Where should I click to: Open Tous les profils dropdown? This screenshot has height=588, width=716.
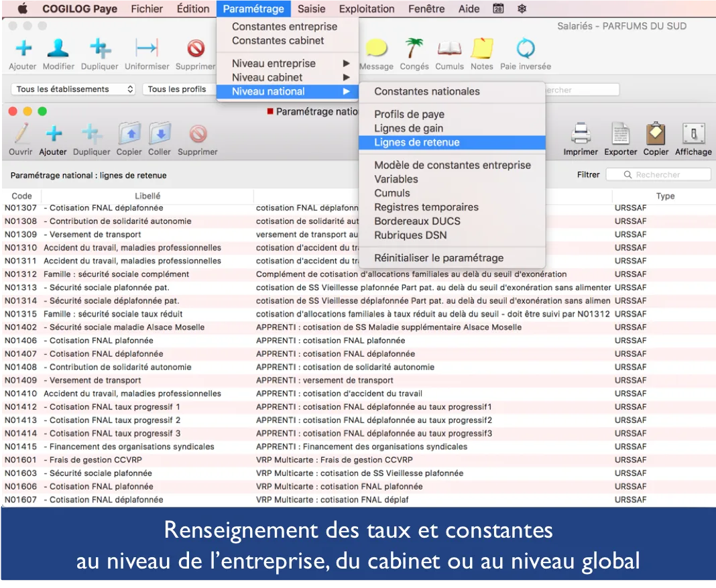(x=179, y=89)
